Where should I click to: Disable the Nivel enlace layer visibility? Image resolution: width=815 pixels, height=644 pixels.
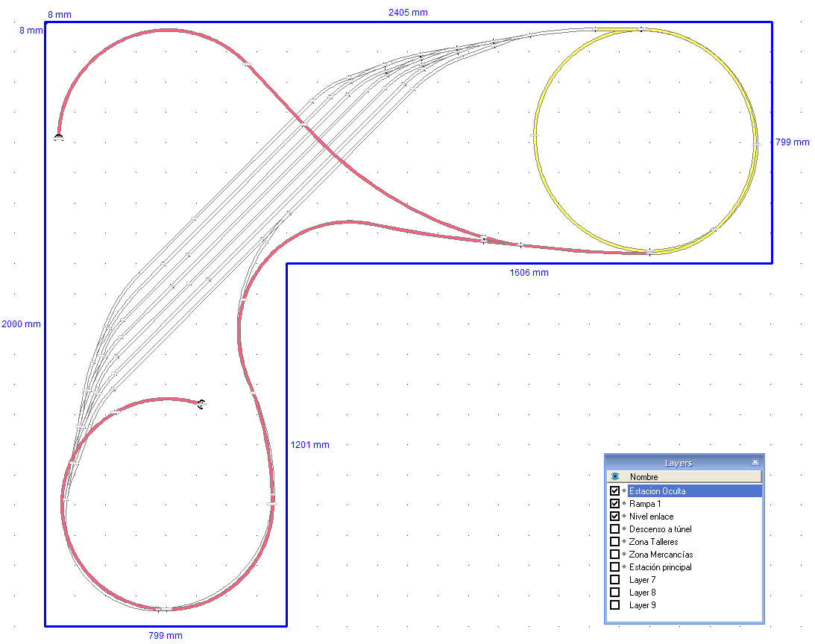click(x=614, y=516)
